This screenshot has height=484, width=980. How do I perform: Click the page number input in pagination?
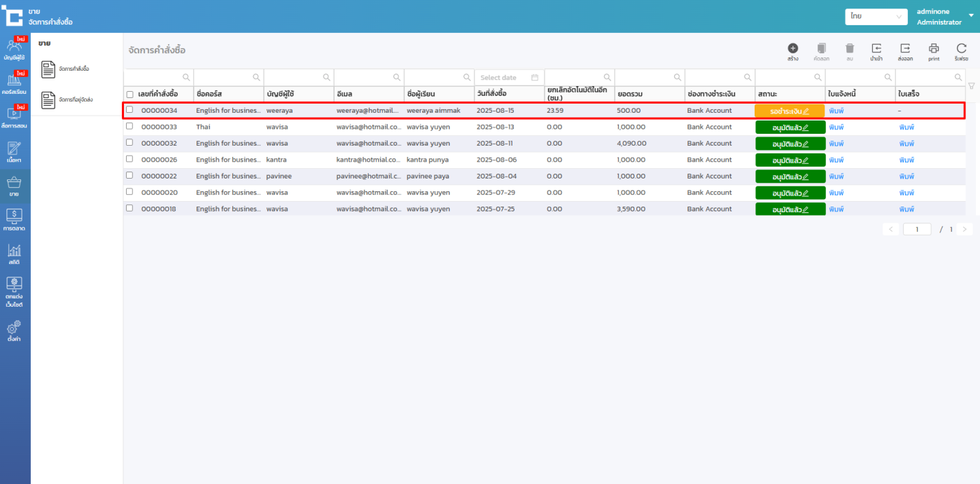(916, 229)
